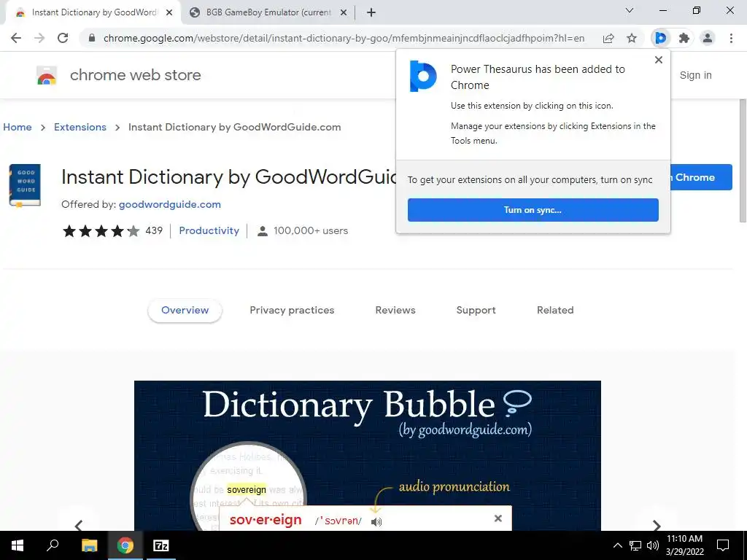This screenshot has height=560, width=747.
Task: Open the Extensions puzzle-piece menu
Action: coord(684,38)
